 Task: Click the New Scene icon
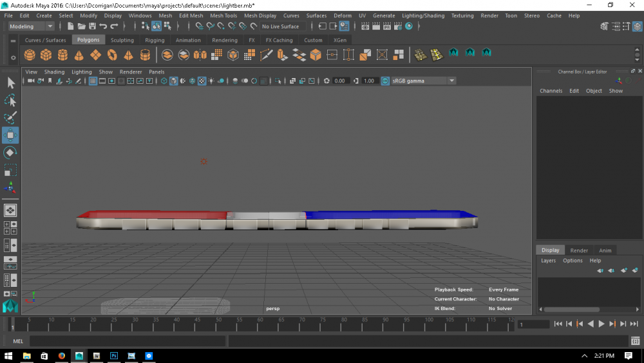point(70,26)
